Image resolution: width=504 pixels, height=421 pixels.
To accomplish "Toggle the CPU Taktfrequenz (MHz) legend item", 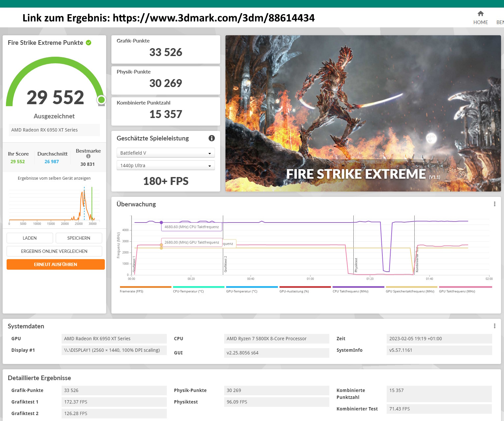I will (x=358, y=289).
